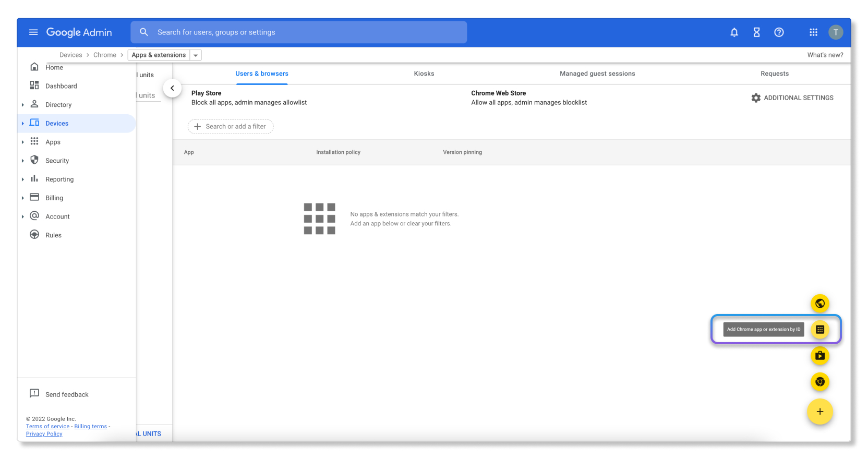Expand the Devices section arrow

[23, 124]
